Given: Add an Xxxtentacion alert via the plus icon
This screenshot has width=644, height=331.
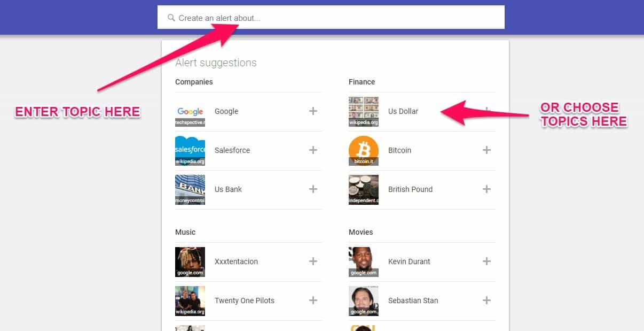Looking at the screenshot, I should (313, 261).
